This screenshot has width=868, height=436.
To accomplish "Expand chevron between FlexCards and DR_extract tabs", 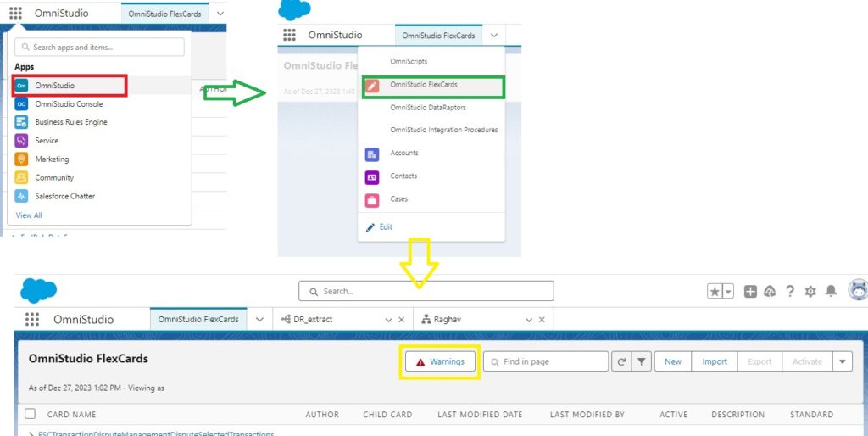I will pyautogui.click(x=259, y=320).
